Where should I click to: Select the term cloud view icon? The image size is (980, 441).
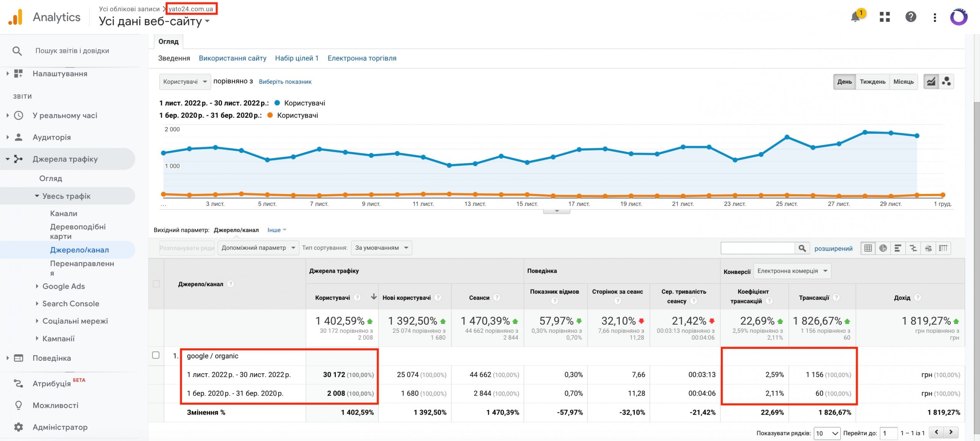928,248
